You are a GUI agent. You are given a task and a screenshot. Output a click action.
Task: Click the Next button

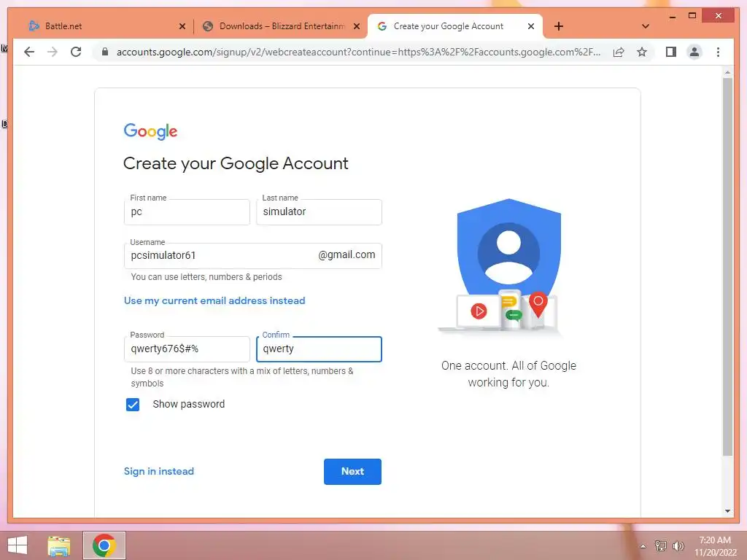[x=352, y=472]
